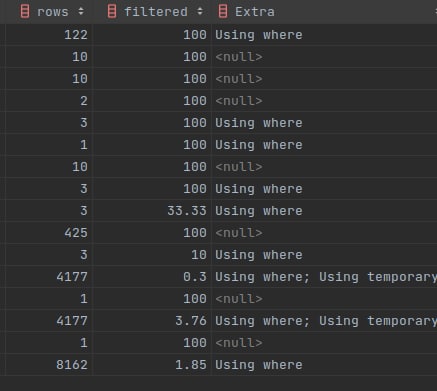Viewport: 437px width, 391px height.
Task: Select the filtered column header label
Action: point(156,12)
